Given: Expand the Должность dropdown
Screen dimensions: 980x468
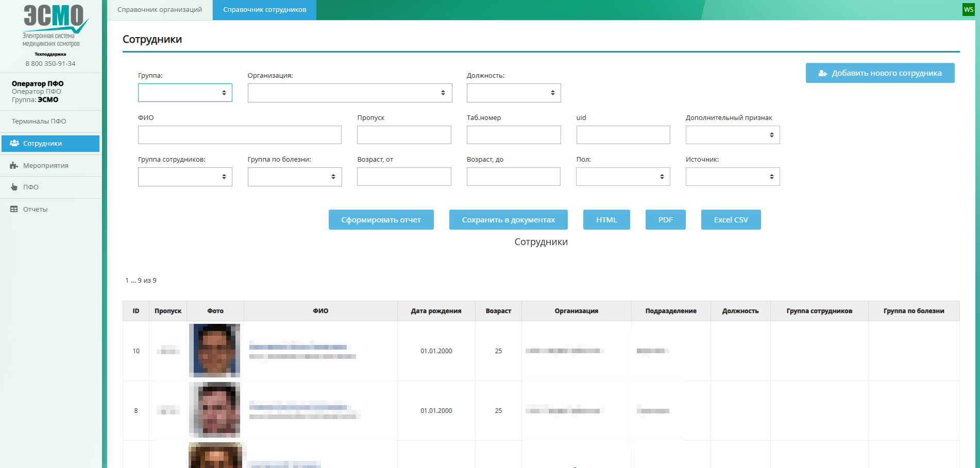Looking at the screenshot, I should 513,93.
